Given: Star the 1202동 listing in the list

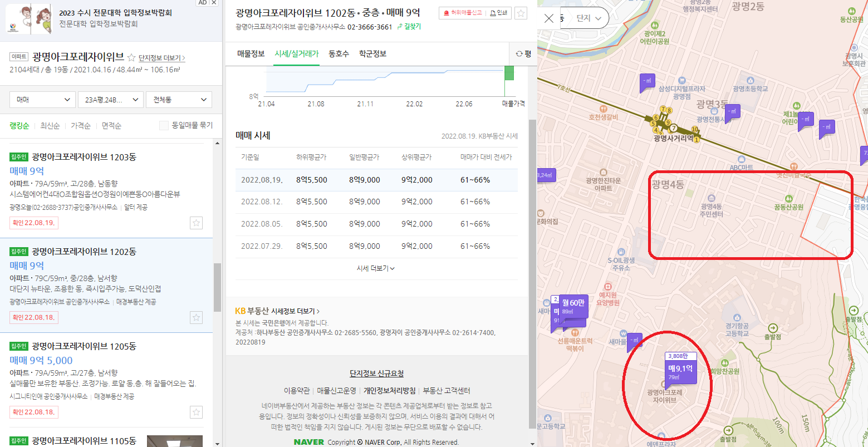Looking at the screenshot, I should tap(196, 317).
